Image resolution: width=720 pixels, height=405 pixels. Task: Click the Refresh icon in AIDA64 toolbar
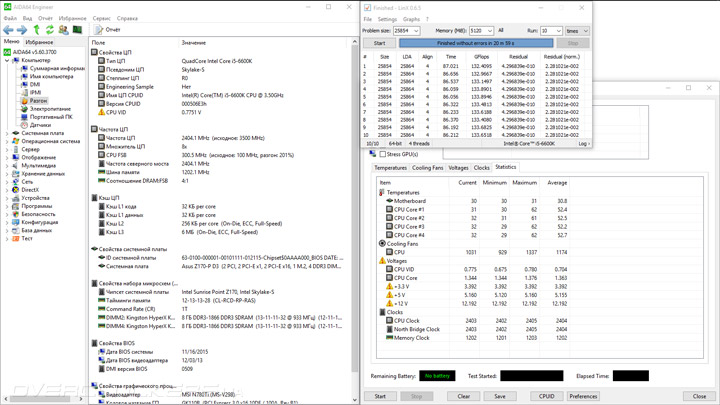(x=49, y=30)
